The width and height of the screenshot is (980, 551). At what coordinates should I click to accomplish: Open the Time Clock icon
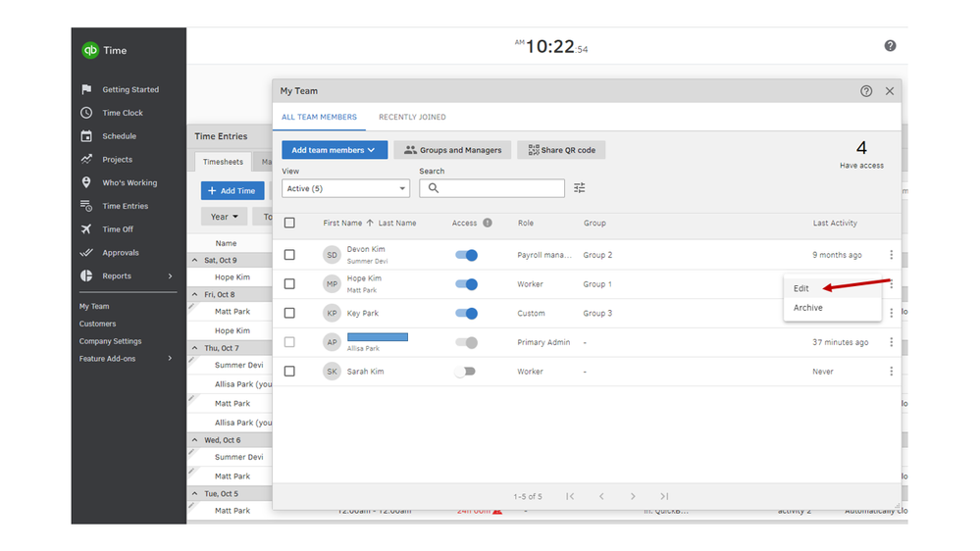click(x=86, y=113)
